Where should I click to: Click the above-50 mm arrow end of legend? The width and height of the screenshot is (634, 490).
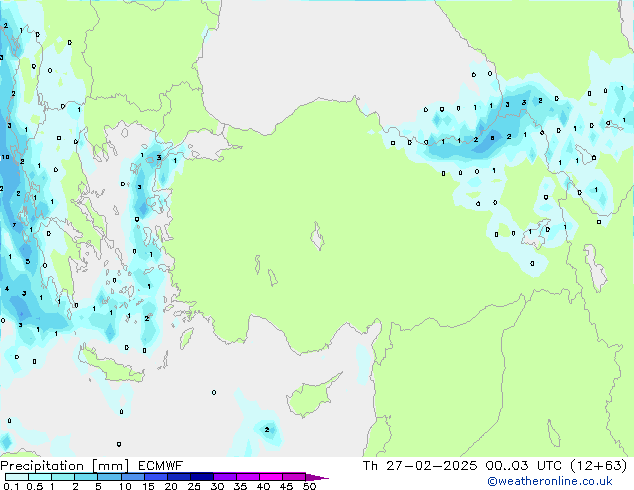[x=316, y=477]
